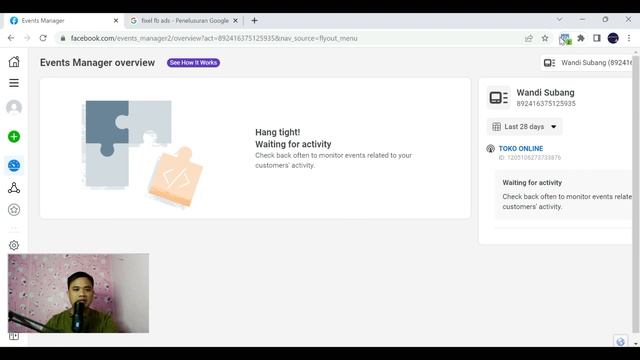Screen dimensions: 640x360
Task: Click the See How It Works button
Action: (193, 62)
